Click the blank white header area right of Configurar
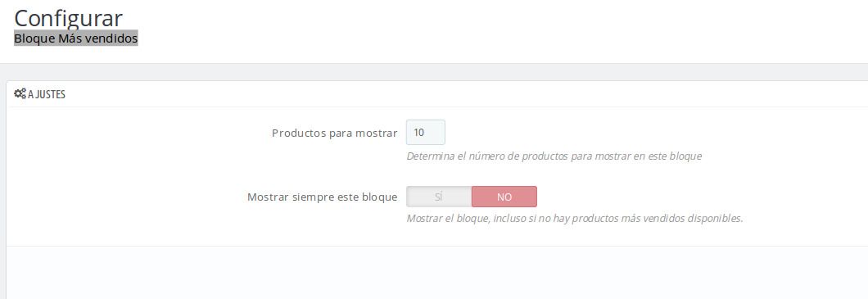This screenshot has height=299, width=868. [x=498, y=28]
